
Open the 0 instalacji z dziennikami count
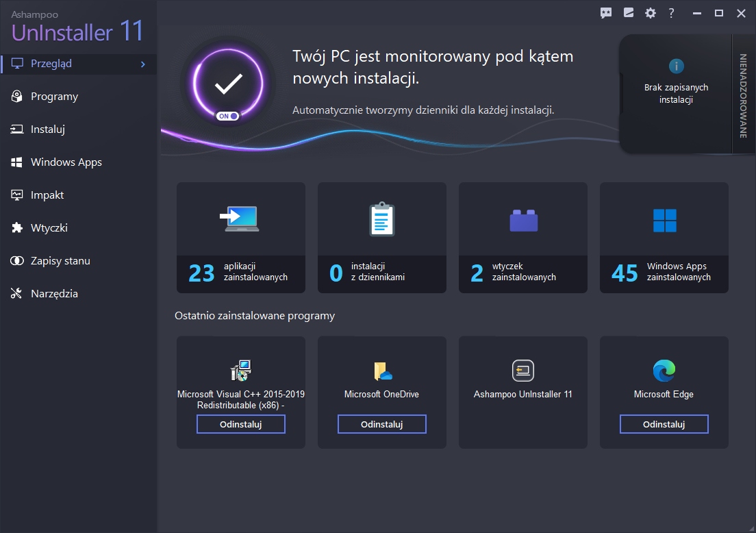(382, 273)
